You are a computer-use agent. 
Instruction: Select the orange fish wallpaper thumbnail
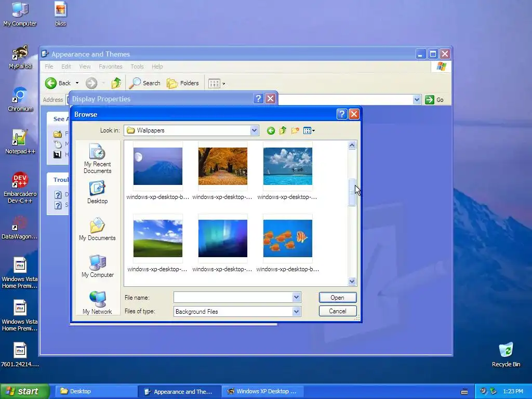tap(288, 238)
